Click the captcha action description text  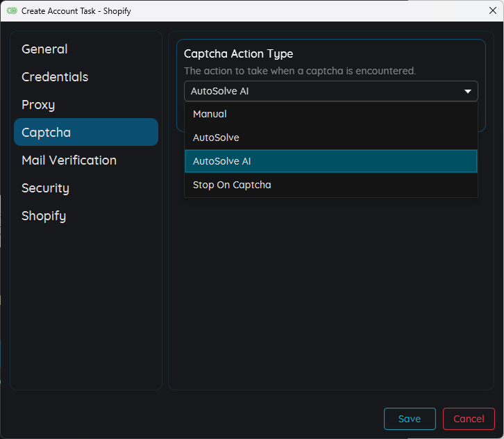(300, 71)
